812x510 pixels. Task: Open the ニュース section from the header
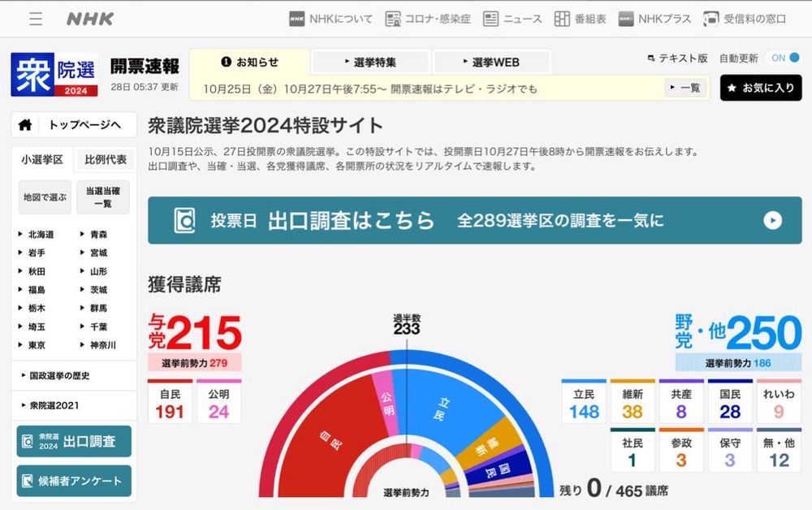pos(512,18)
